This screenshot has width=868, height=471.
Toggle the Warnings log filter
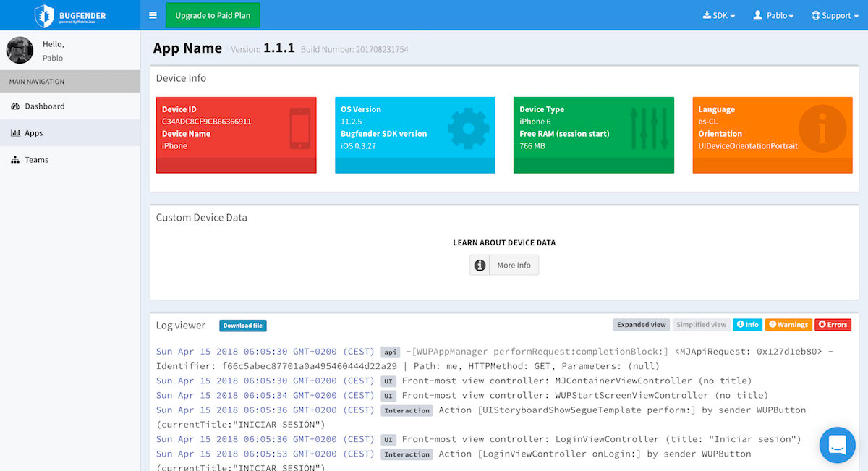(788, 325)
